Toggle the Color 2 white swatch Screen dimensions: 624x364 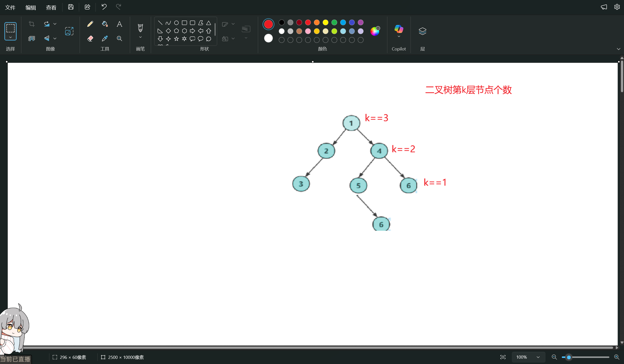pos(268,38)
